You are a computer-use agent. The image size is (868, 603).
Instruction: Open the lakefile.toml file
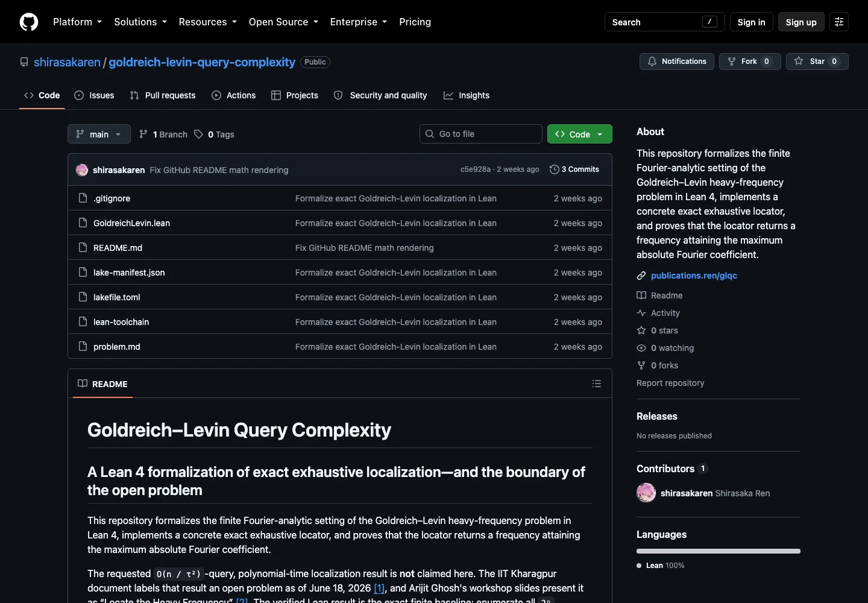pos(117,297)
